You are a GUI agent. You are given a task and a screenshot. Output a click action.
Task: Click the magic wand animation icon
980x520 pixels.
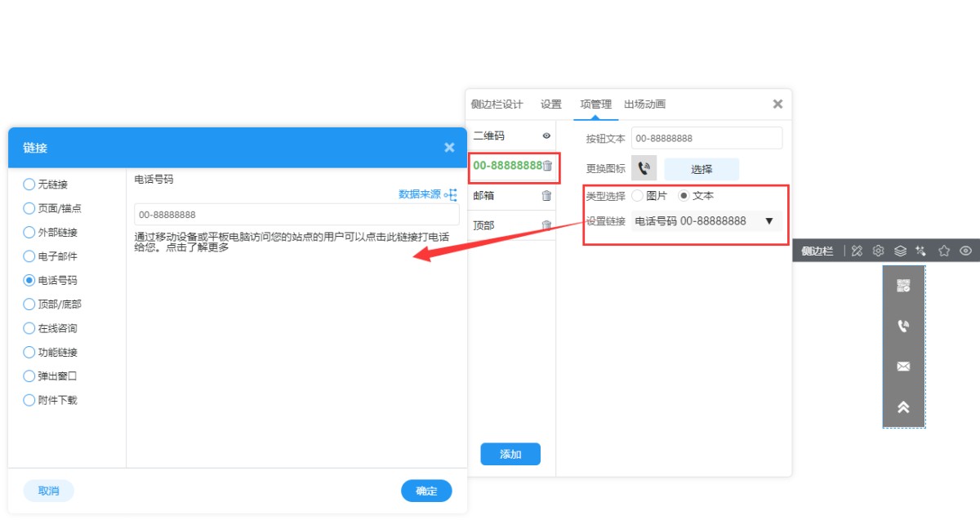point(921,251)
